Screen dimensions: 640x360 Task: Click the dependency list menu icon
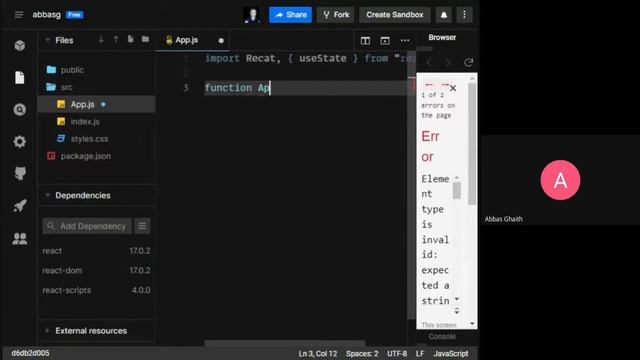tap(142, 226)
